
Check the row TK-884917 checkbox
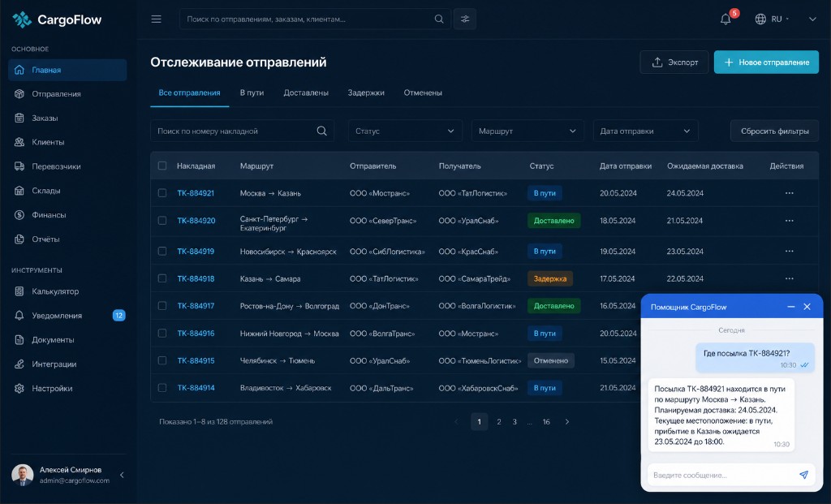point(162,306)
